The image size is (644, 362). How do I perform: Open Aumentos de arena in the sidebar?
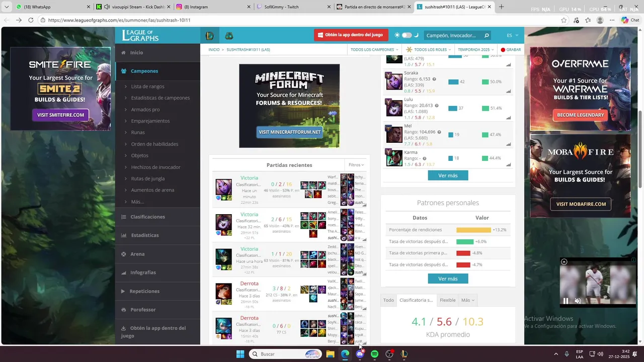tap(152, 191)
